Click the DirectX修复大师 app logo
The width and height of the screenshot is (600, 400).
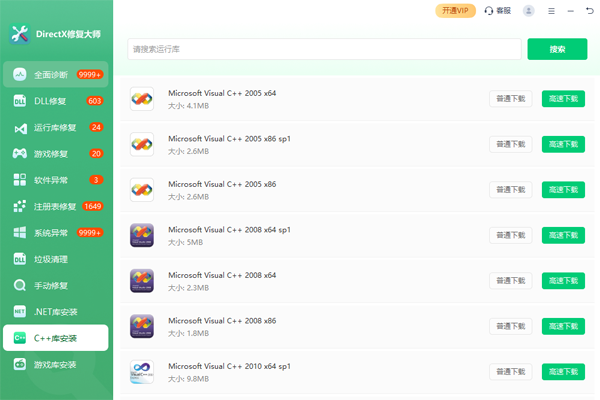coord(19,33)
